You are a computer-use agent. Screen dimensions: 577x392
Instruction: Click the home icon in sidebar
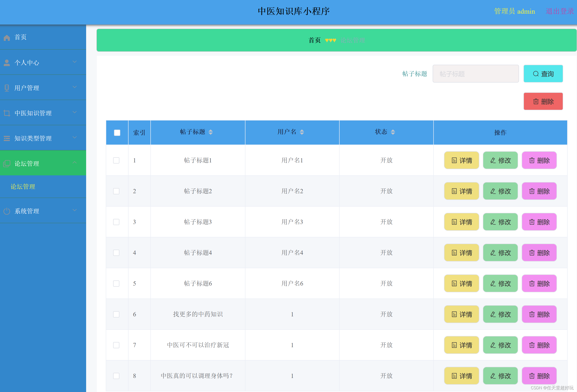pyautogui.click(x=7, y=38)
